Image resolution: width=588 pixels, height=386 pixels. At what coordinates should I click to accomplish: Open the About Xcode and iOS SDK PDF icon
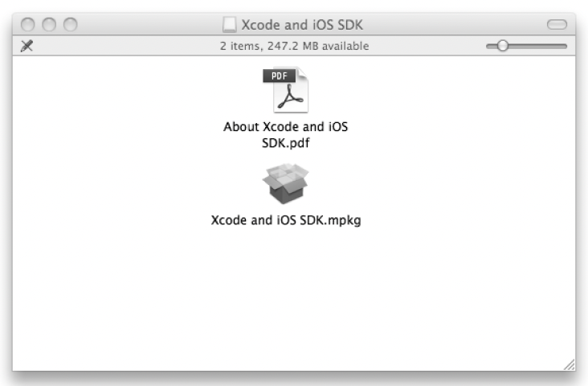[x=286, y=89]
